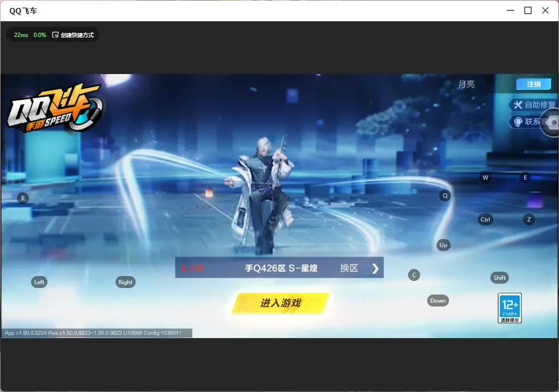Click the W key overlay button
Viewport: 559px width, 392px height.
coord(485,177)
